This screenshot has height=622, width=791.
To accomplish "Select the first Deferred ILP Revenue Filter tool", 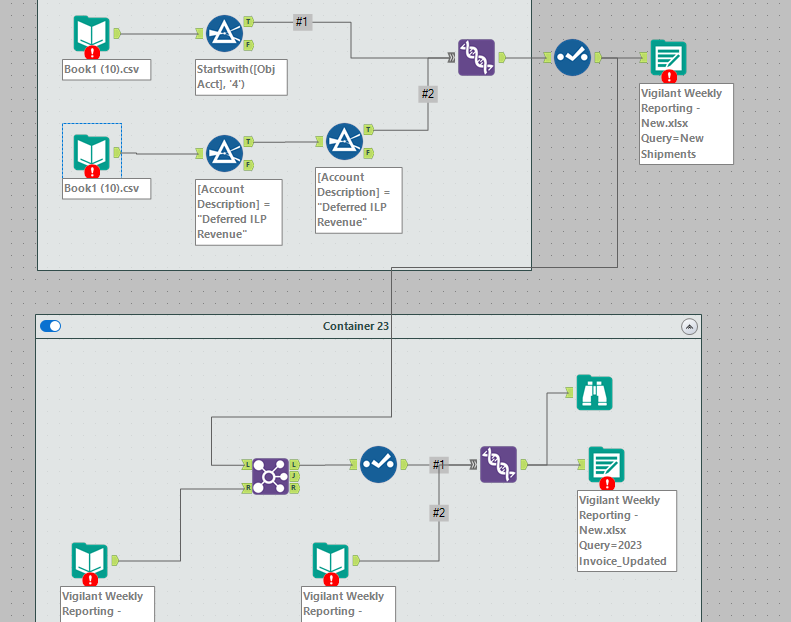I will point(224,153).
